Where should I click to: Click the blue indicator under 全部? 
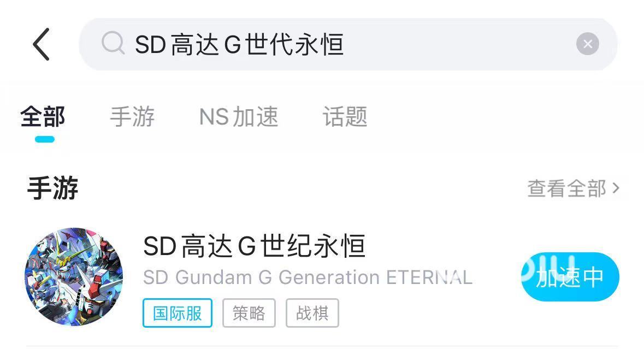tap(44, 139)
